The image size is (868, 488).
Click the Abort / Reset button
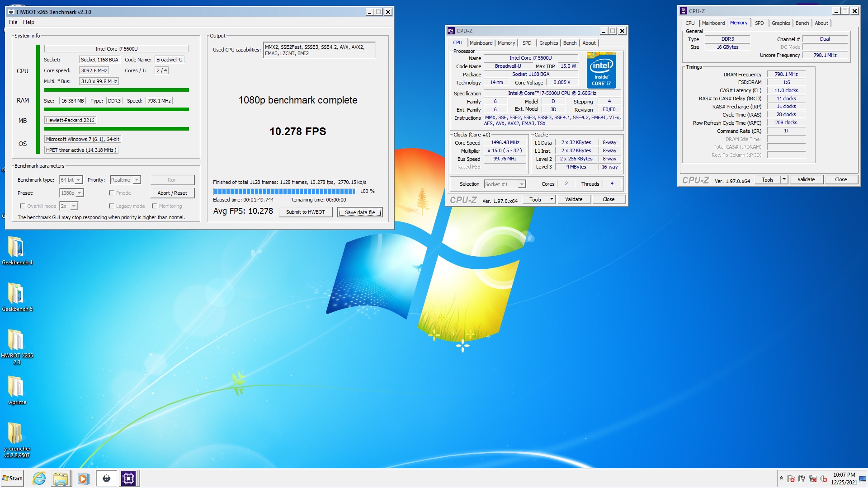pyautogui.click(x=172, y=193)
